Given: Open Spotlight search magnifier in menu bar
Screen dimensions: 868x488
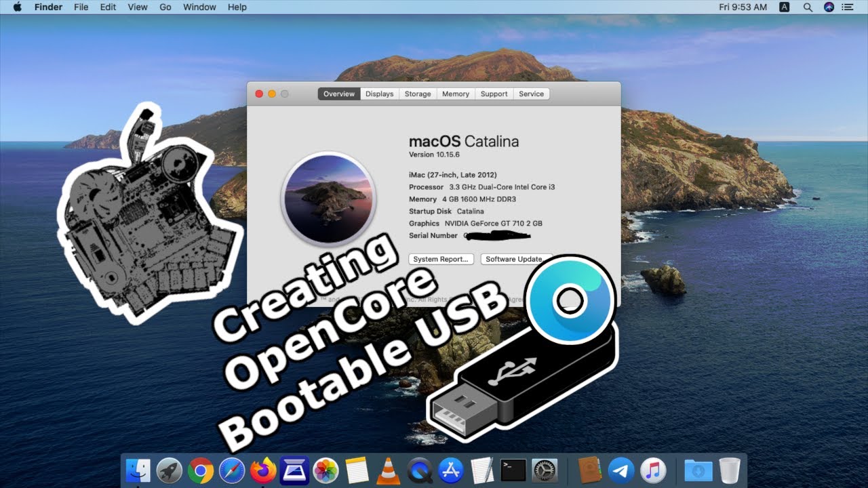Looking at the screenshot, I should 807,7.
